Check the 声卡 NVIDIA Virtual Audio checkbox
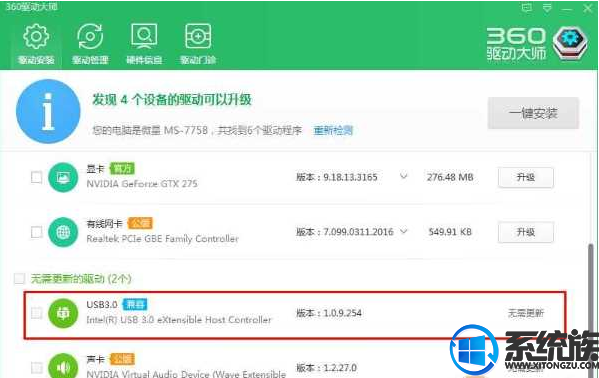Image resolution: width=599 pixels, height=378 pixels. pos(37,368)
